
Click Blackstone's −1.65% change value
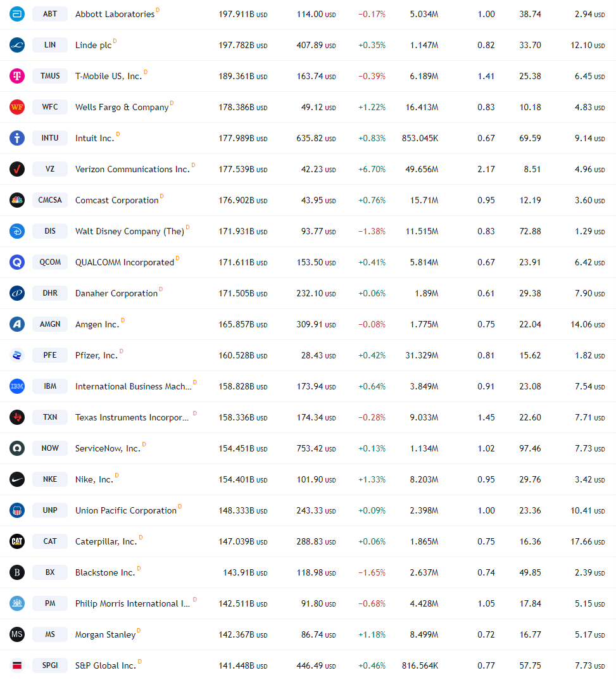coord(372,572)
